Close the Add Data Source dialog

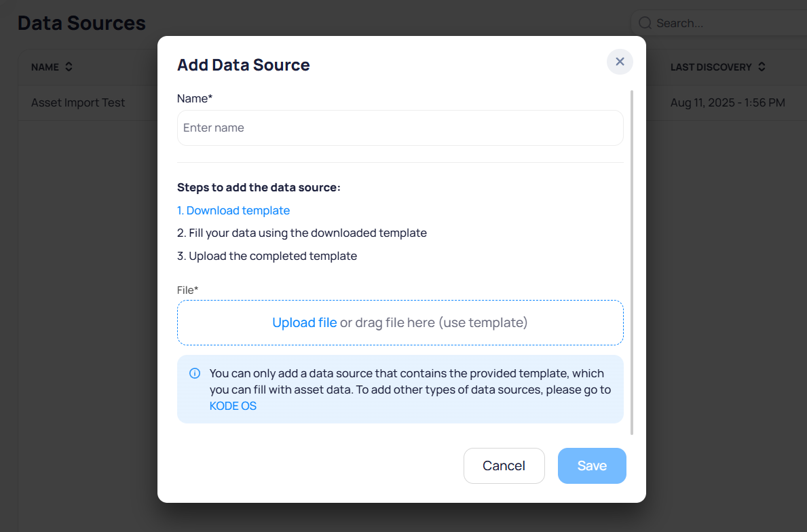[x=620, y=62]
